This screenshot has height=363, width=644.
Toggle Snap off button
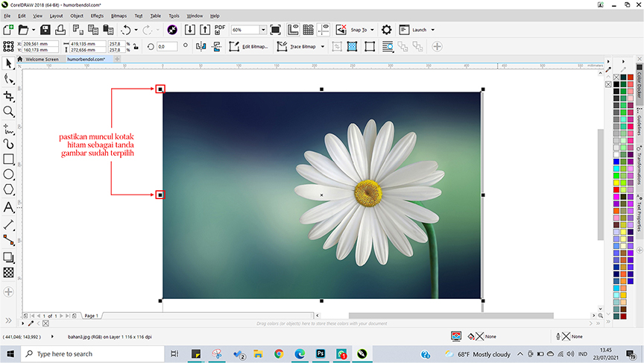click(341, 30)
